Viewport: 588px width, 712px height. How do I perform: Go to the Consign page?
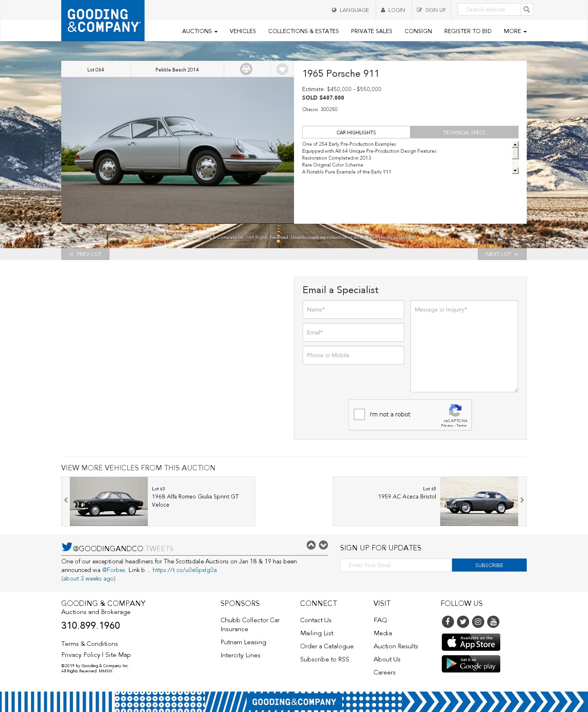418,31
